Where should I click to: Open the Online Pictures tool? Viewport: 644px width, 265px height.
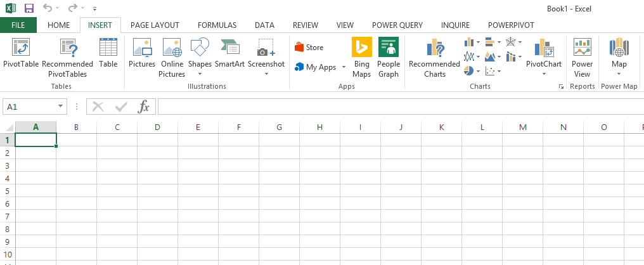tap(172, 58)
